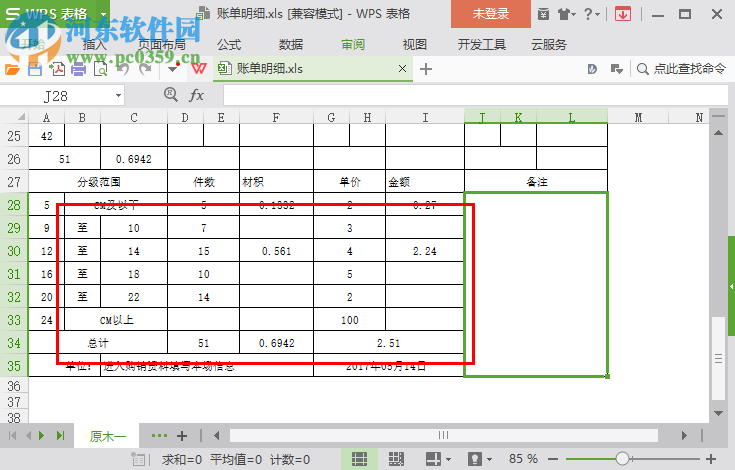Click the fx insert function icon
The image size is (735, 470).
tap(196, 95)
